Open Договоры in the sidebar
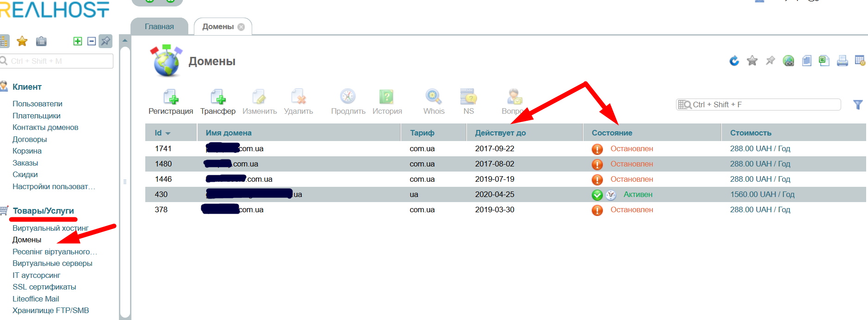Screen dimensions: 868x320 pos(30,139)
